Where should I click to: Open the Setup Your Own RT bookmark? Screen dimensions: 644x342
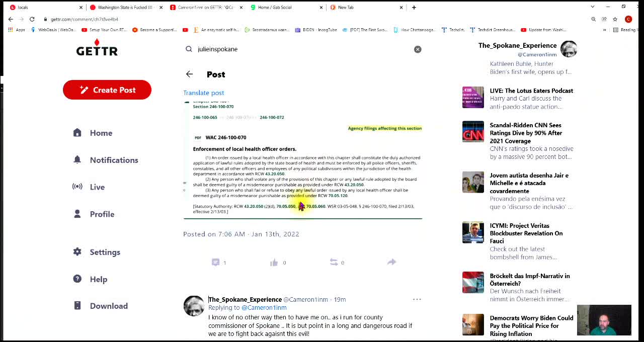[104, 30]
